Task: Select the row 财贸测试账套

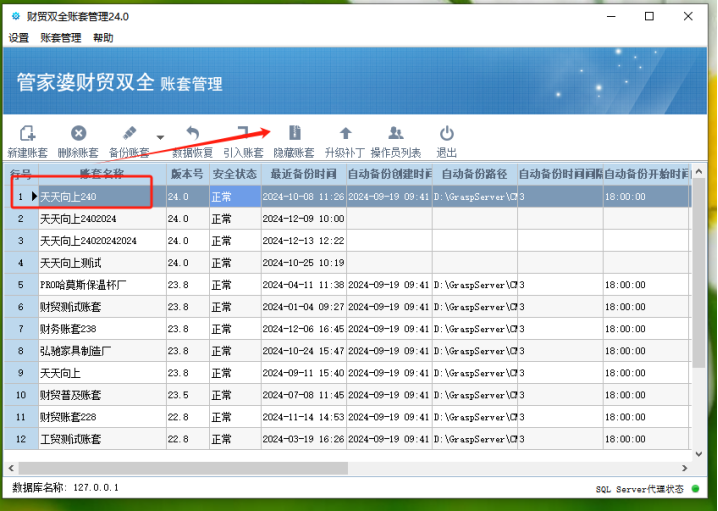Action: [x=347, y=307]
